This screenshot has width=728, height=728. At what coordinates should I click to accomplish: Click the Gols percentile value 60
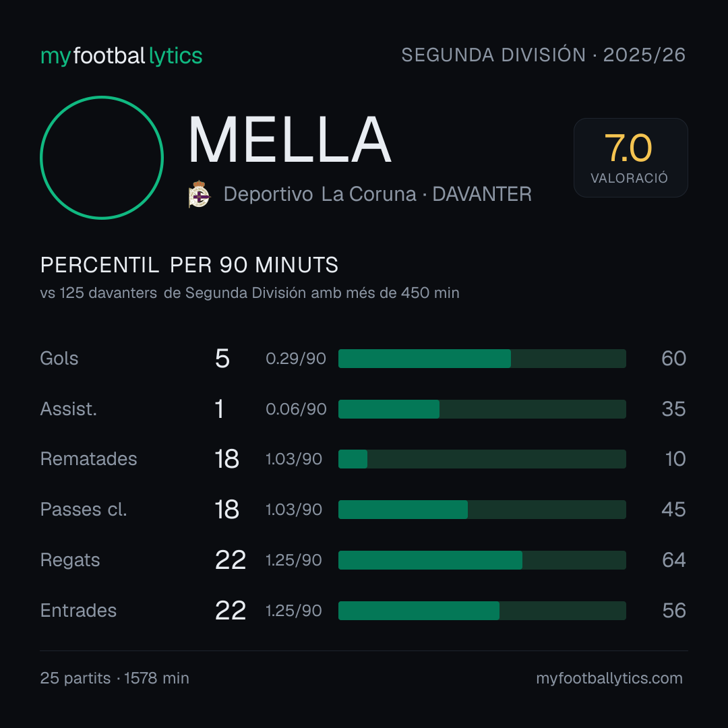tap(673, 359)
